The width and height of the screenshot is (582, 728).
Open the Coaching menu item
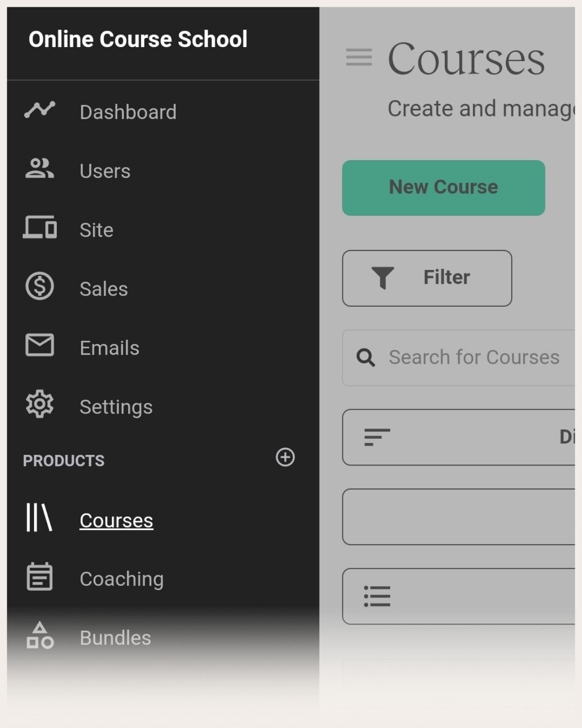[122, 579]
